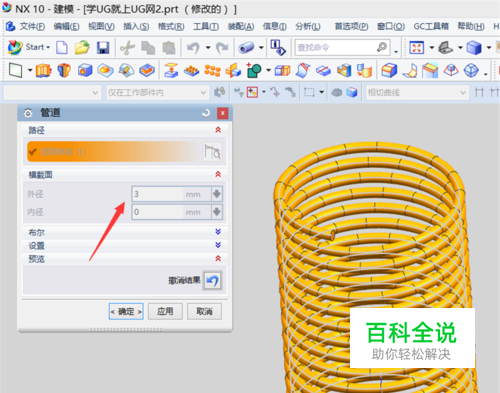Confirm the tube dialog with 确定

pos(126,312)
